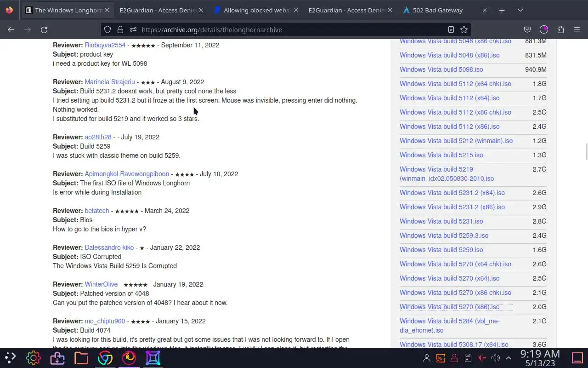
Task: Download Windows Vista build 5231.iso
Action: (441, 221)
